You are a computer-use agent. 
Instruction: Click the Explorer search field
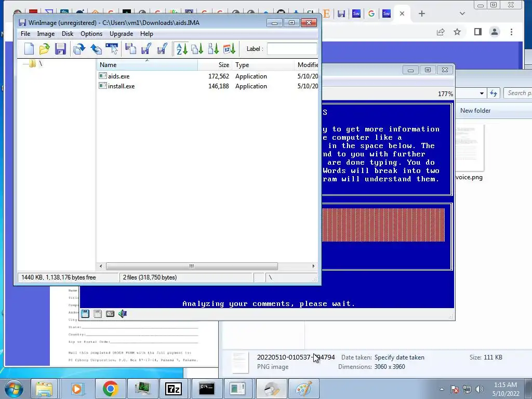(x=518, y=93)
